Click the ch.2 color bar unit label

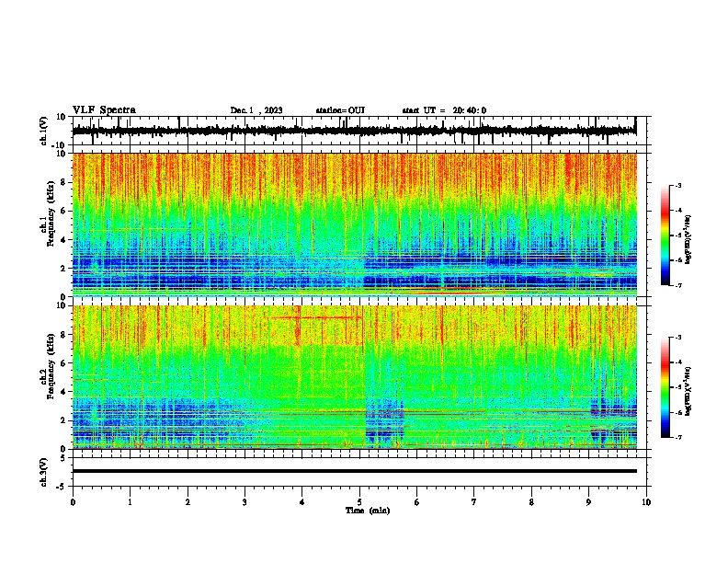click(x=688, y=391)
